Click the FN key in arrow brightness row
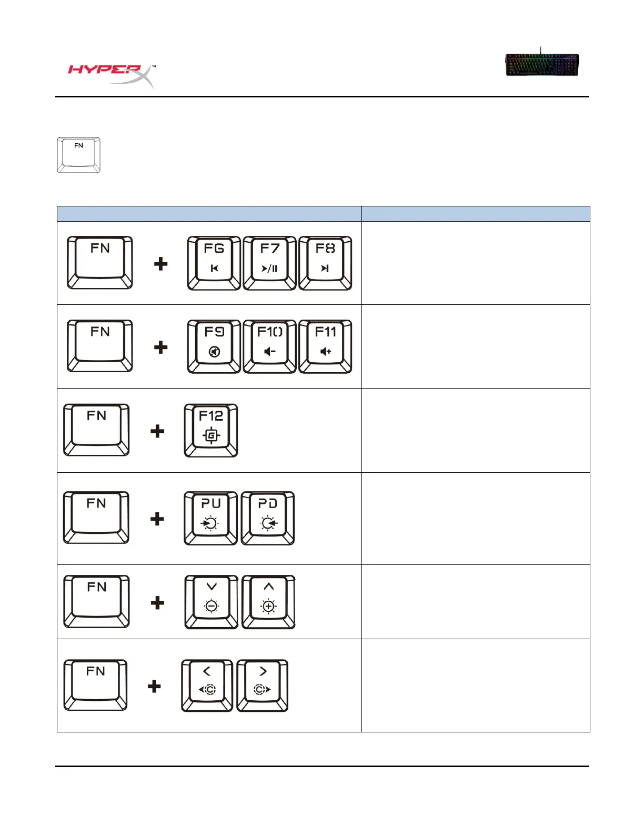This screenshot has height=834, width=644. (x=97, y=602)
